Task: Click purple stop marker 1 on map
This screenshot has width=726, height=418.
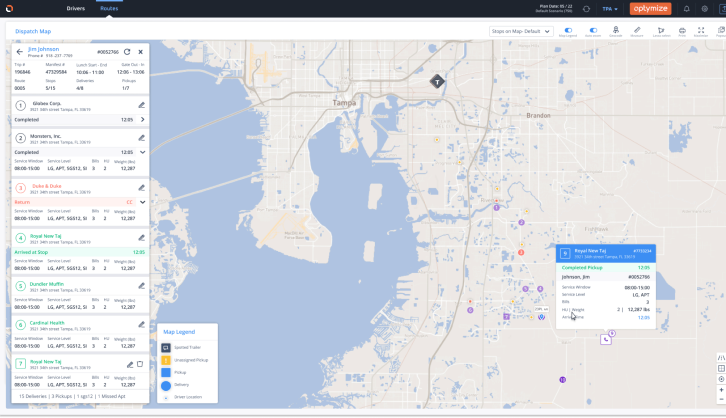Action: click(x=496, y=207)
